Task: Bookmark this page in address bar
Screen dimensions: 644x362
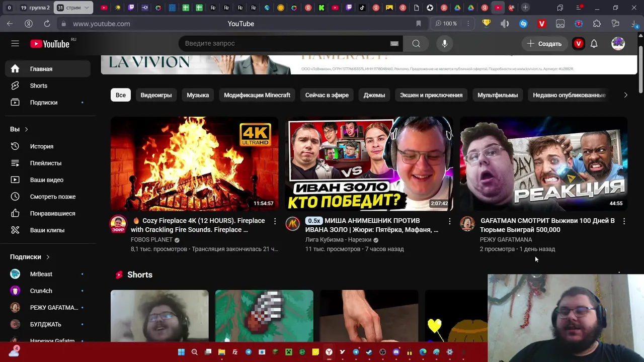Action: point(419,24)
